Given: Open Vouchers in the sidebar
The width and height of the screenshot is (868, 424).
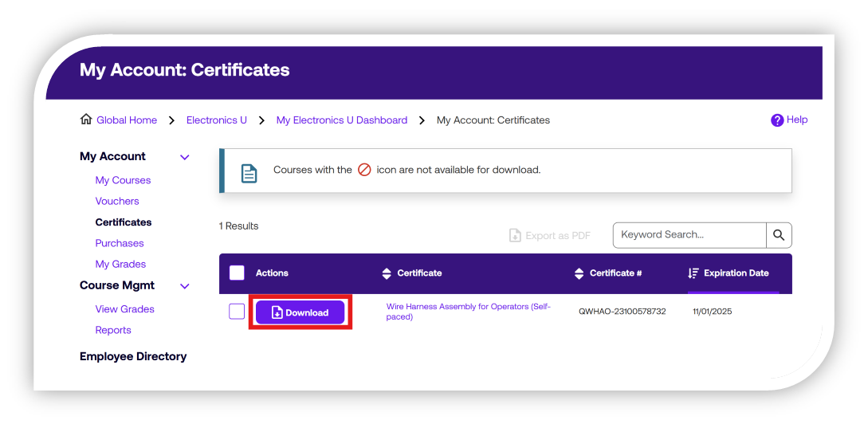Looking at the screenshot, I should [x=117, y=202].
